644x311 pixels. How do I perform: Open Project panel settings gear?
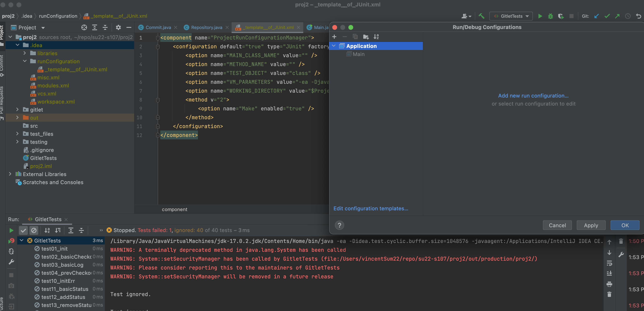[x=118, y=28]
